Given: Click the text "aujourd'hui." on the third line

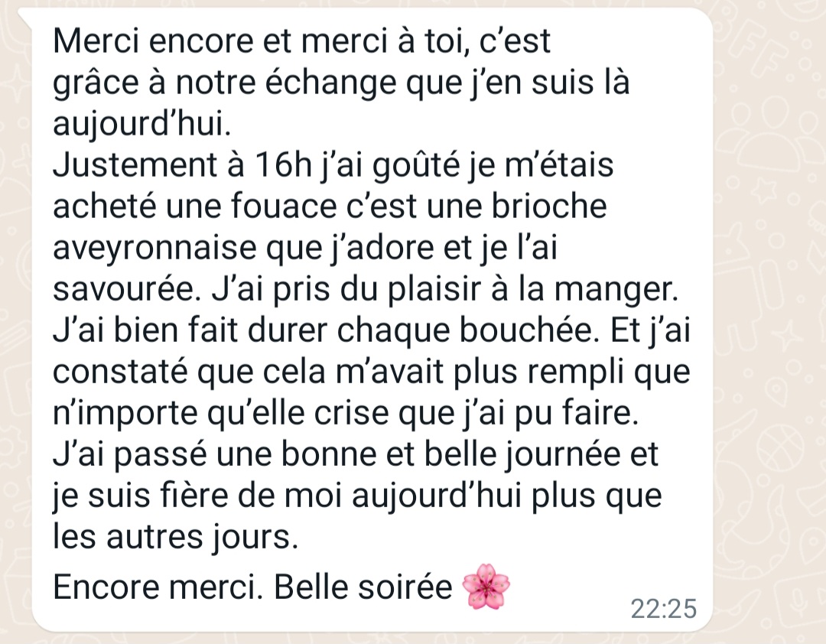Looking at the screenshot, I should point(141,124).
